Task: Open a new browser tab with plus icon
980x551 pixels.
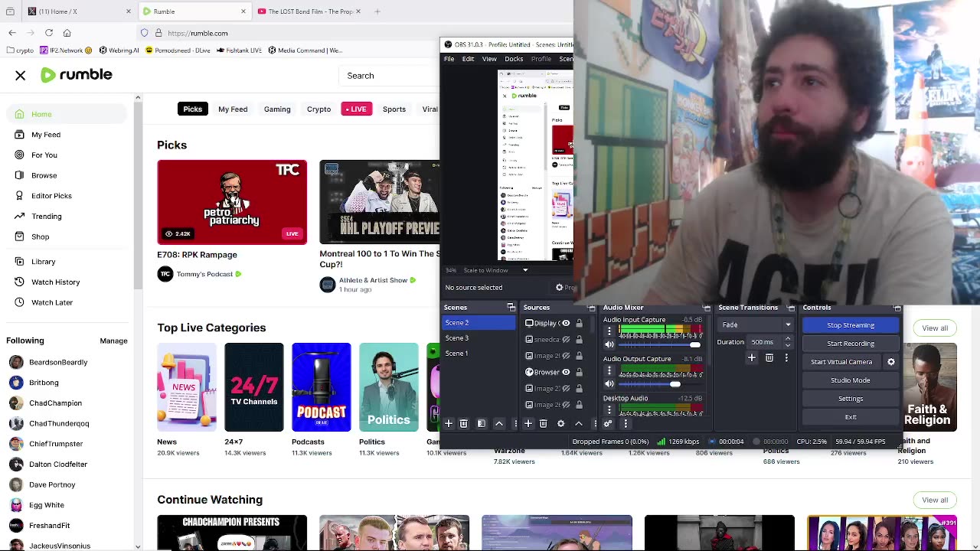Action: pyautogui.click(x=377, y=11)
